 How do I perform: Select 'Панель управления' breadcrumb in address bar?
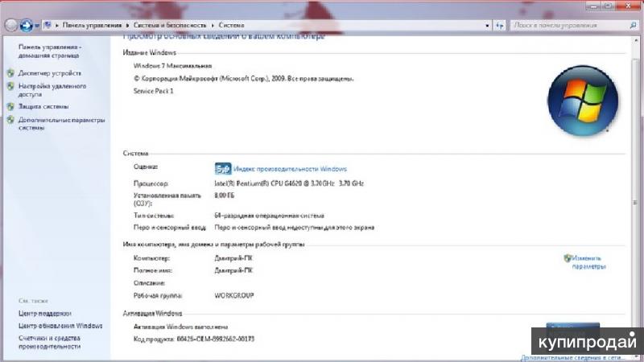92,25
